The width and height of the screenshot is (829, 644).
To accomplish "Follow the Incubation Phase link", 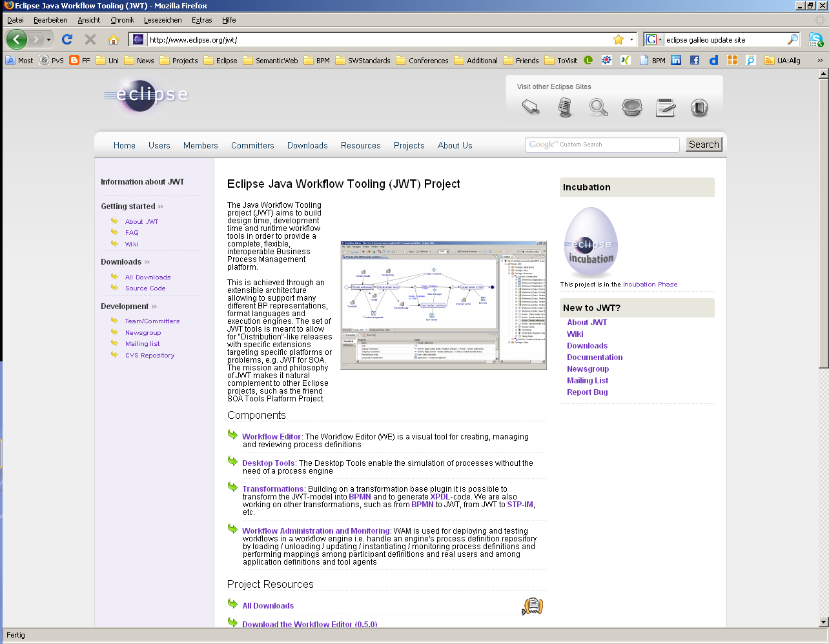I will coord(650,285).
